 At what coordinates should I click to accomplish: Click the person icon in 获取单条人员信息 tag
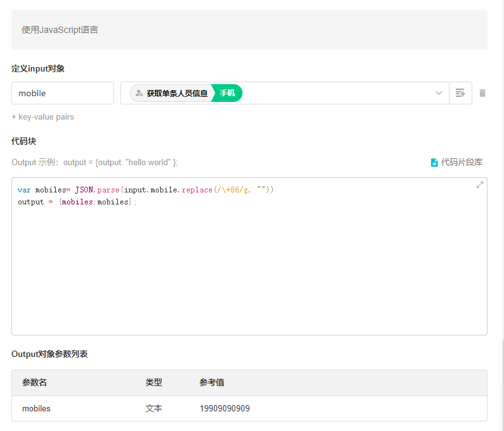pyautogui.click(x=139, y=93)
